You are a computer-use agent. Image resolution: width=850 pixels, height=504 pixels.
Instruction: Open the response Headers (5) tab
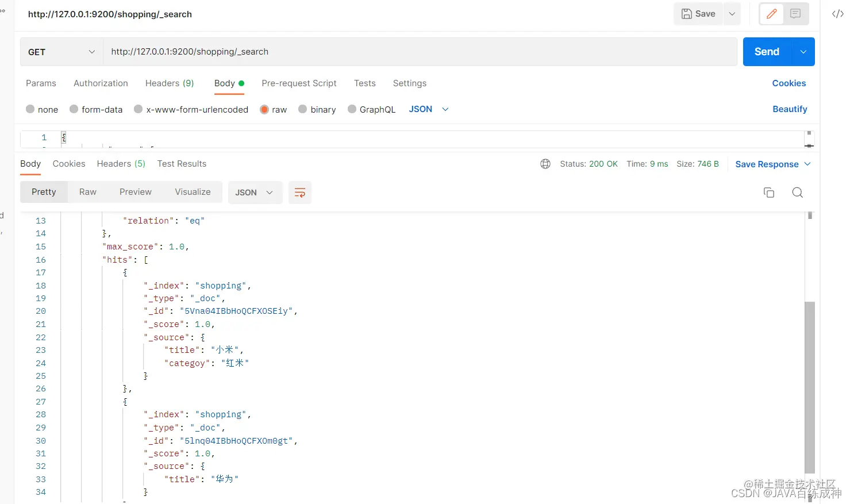click(121, 164)
